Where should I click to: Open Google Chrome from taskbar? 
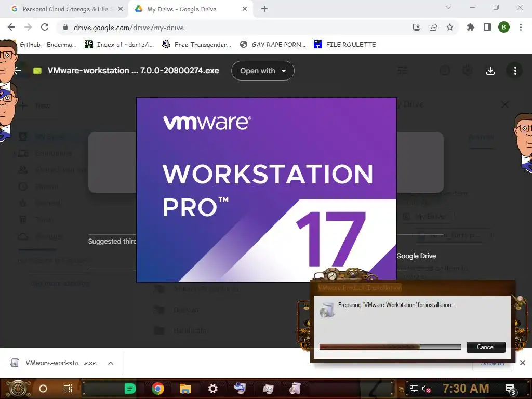[x=158, y=389]
